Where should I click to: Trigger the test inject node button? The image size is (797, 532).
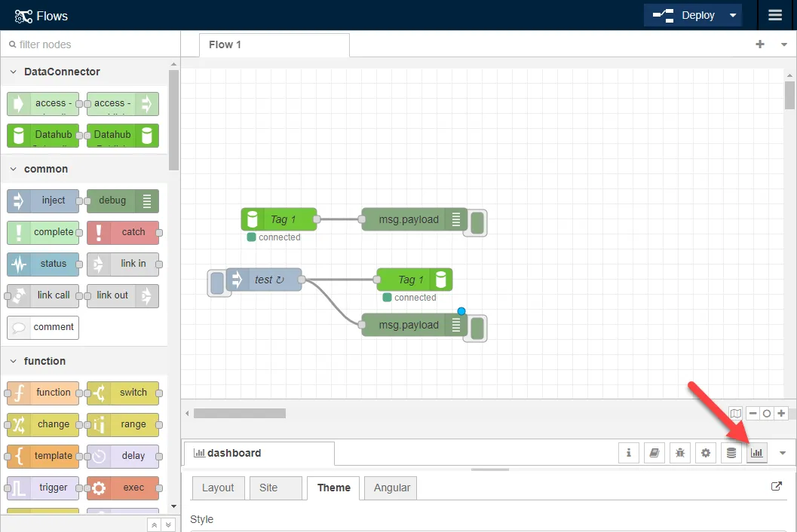217,283
